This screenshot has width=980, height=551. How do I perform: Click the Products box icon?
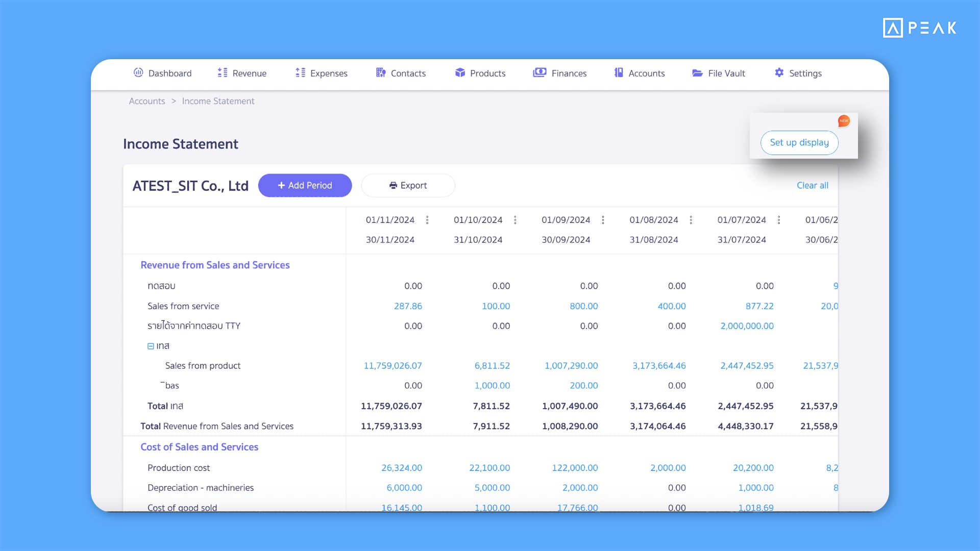(460, 72)
